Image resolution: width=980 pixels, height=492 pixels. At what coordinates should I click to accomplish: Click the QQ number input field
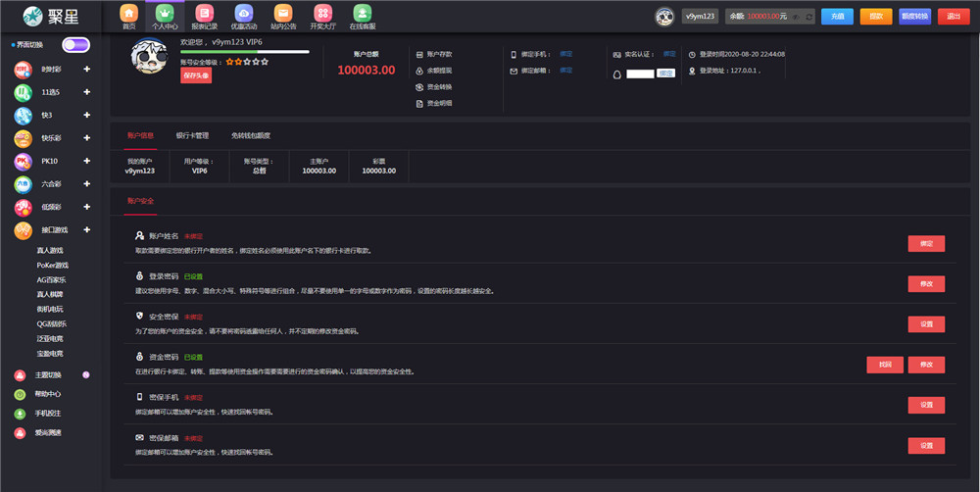pyautogui.click(x=640, y=74)
